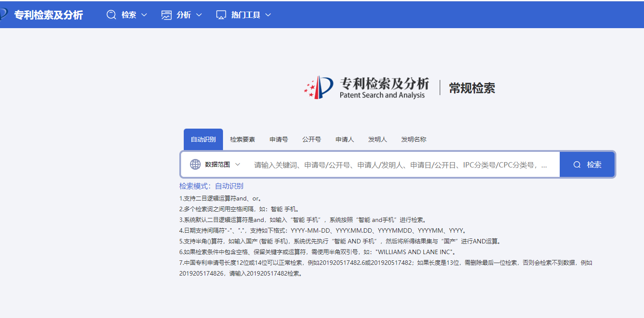
Task: Click the globe icon beside 数据范围
Action: tap(195, 164)
